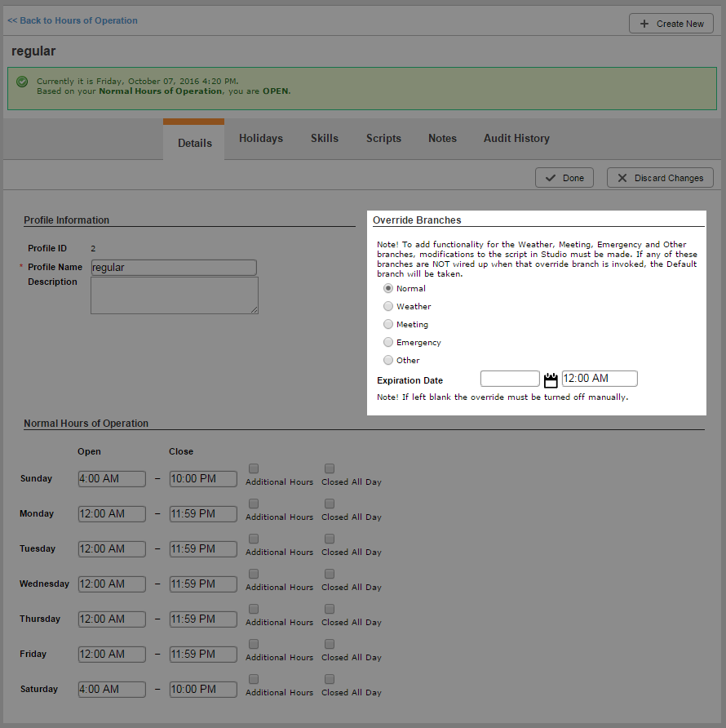726x728 pixels.
Task: Check Closed All Day for Monday
Action: (x=330, y=504)
